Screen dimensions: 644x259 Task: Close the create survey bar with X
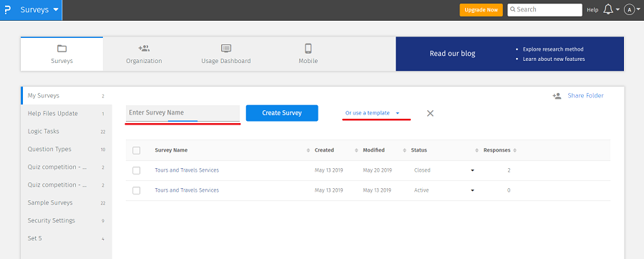(430, 113)
